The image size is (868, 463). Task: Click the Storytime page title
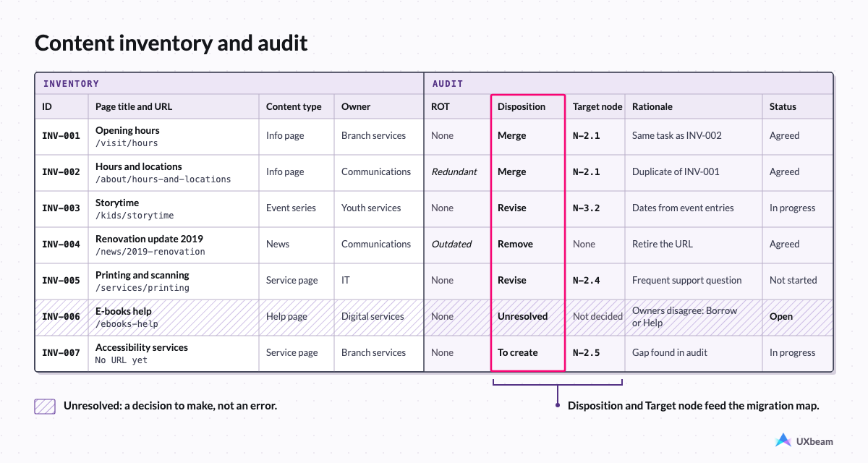pyautogui.click(x=117, y=203)
